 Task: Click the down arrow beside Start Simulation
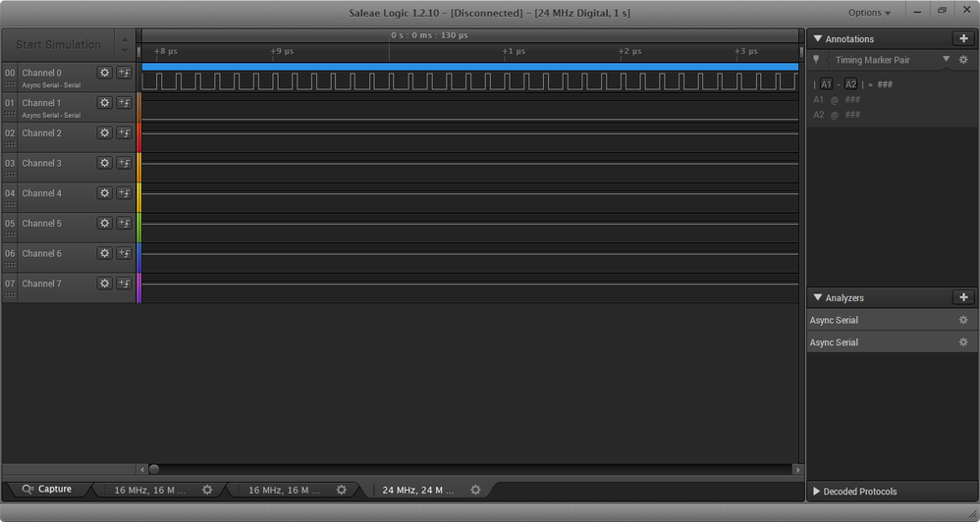click(125, 51)
